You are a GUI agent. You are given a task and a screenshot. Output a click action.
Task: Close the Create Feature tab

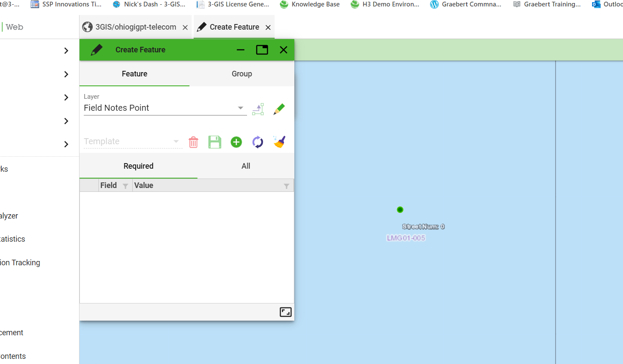[268, 27]
